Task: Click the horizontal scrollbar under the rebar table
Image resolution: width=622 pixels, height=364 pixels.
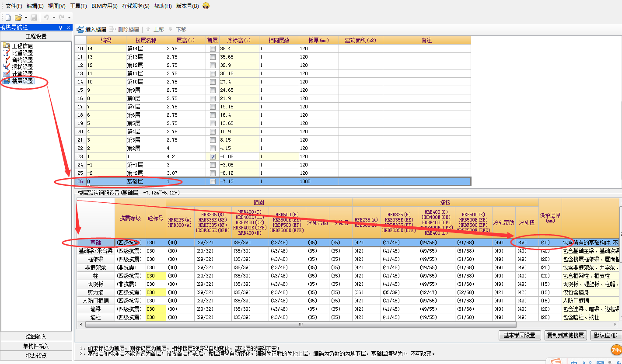Action: pyautogui.click(x=301, y=325)
